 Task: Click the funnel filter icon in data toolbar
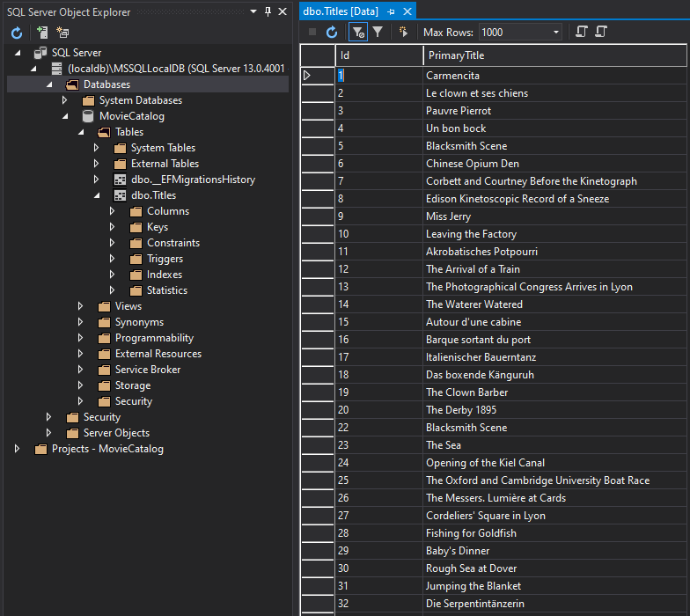point(378,33)
